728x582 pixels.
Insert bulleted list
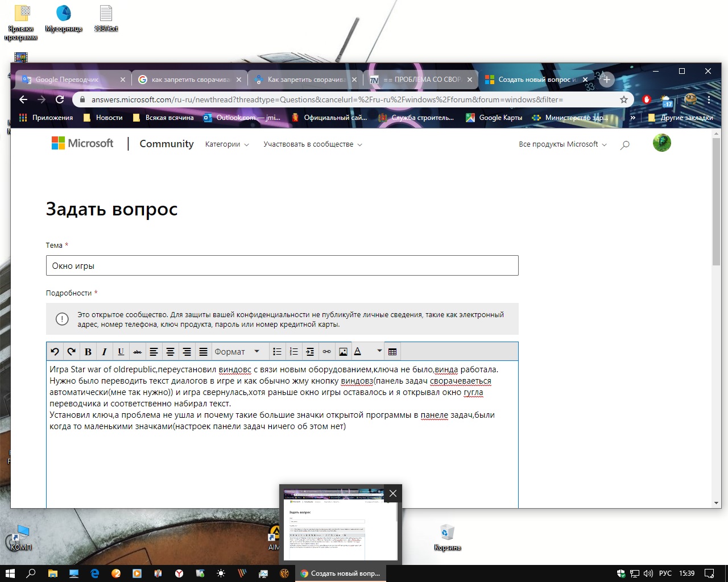(277, 352)
